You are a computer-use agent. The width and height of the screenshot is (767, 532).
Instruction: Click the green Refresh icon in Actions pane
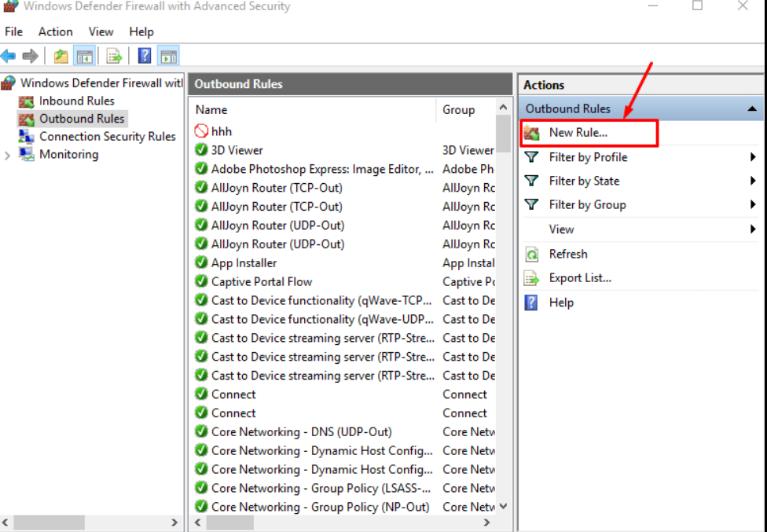pyautogui.click(x=532, y=255)
